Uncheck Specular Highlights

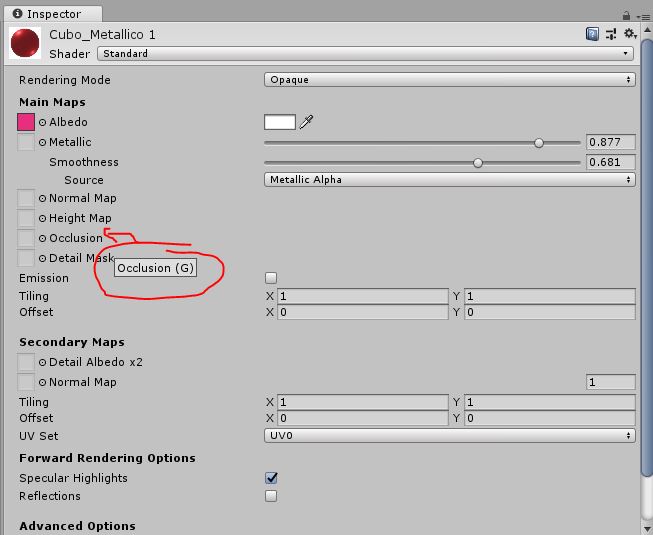[x=271, y=478]
